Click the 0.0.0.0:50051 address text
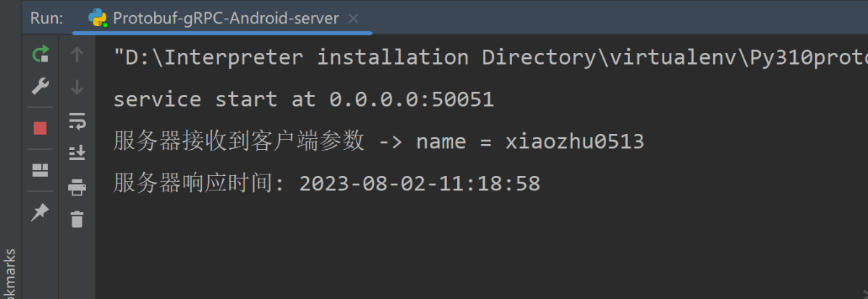Viewport: 868px width, 299px height. click(x=412, y=99)
